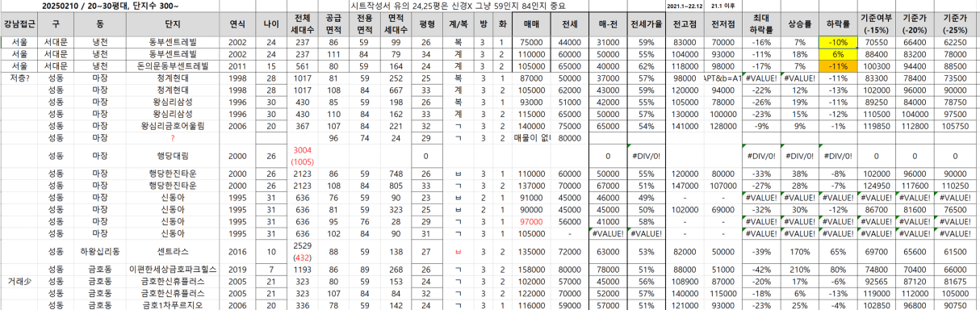The image size is (980, 310).
Task: Click the red '?' cell in 단지 column
Action: tap(173, 137)
